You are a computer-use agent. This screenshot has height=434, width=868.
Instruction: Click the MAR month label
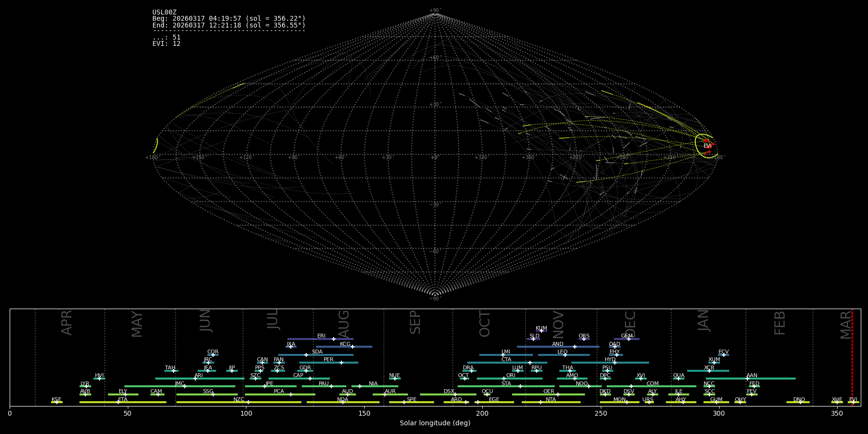846,325
